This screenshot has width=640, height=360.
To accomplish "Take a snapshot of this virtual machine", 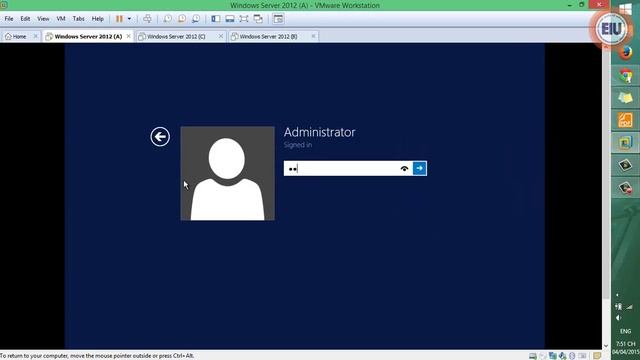I will [168, 19].
